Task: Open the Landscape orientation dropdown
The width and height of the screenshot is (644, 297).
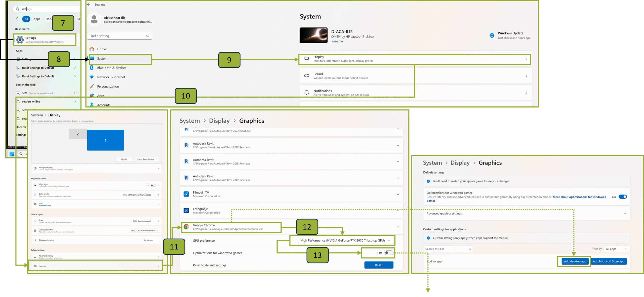Action: coord(151,240)
